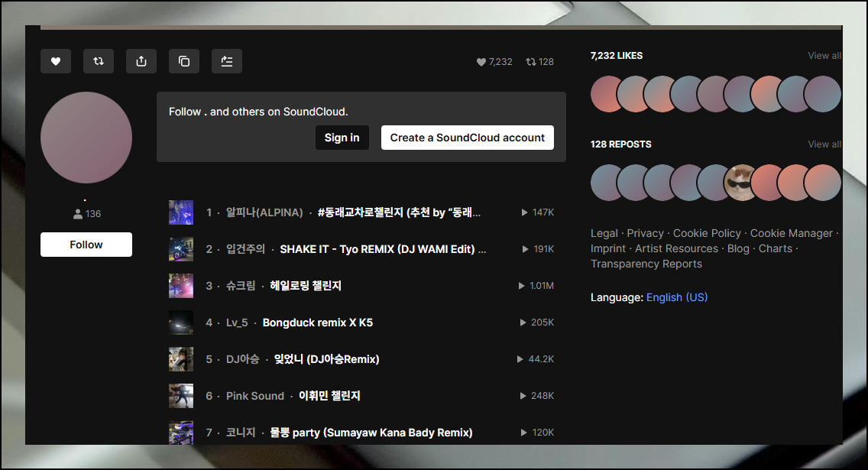This screenshot has height=470, width=868.
Task: Open track title 이휘민 챌린지
Action: [329, 396]
